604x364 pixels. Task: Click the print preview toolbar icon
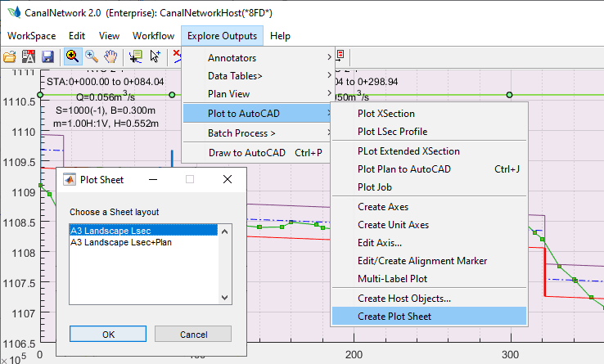point(29,56)
